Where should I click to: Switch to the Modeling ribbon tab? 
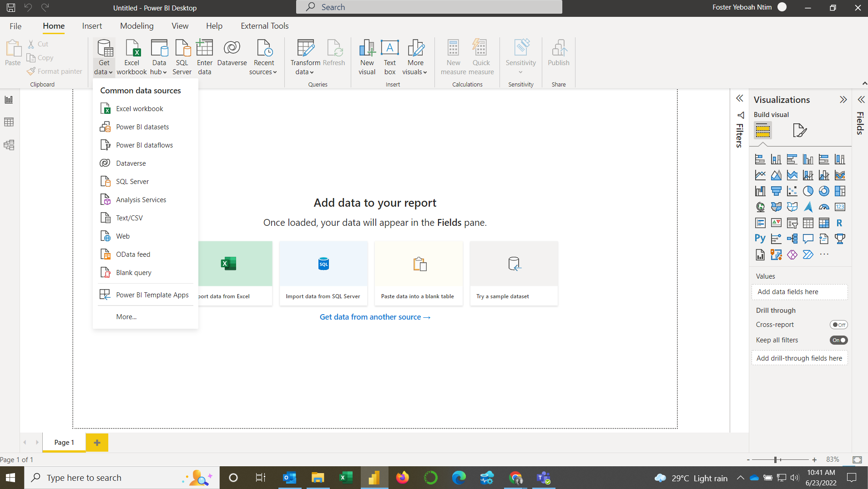tap(136, 26)
